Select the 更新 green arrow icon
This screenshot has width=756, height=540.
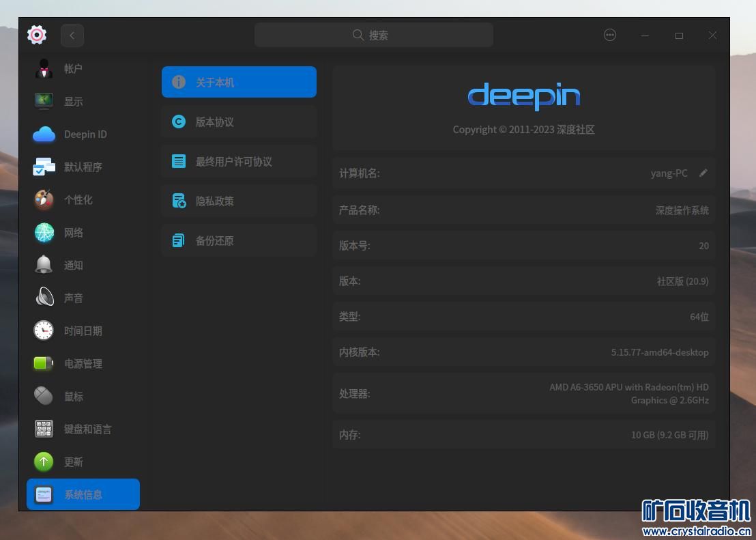point(44,461)
